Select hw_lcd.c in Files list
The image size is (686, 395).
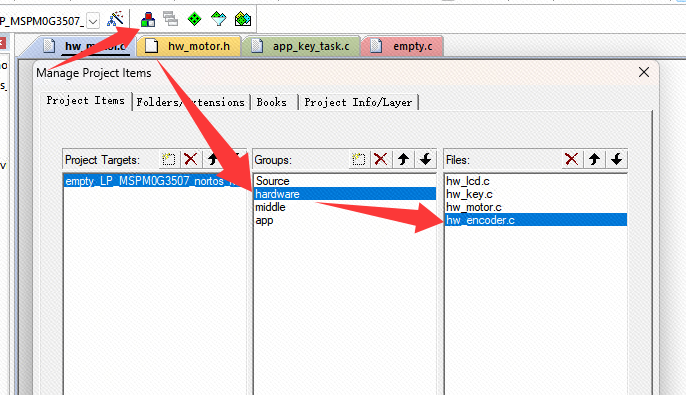pos(536,181)
